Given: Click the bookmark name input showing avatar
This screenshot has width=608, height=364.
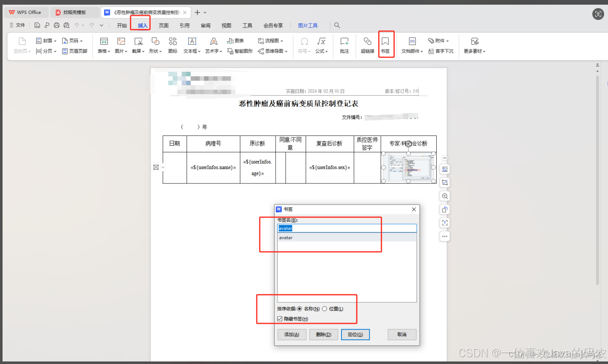Looking at the screenshot, I should pyautogui.click(x=347, y=228).
